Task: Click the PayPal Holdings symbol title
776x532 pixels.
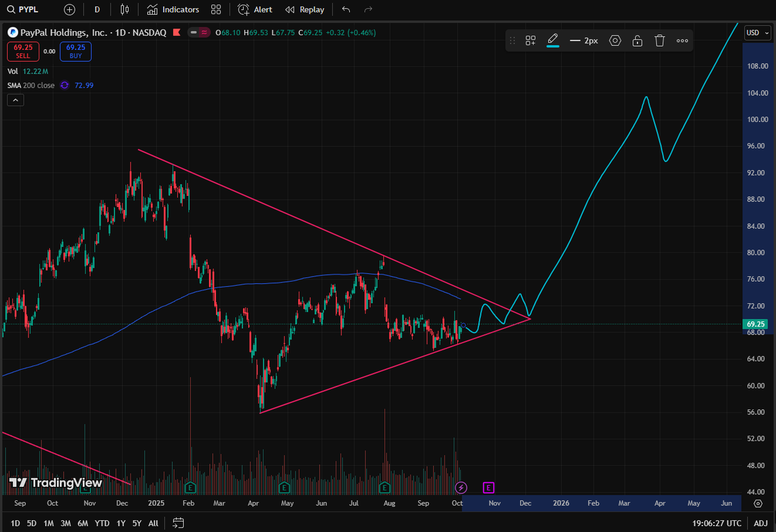Action: tap(93, 32)
